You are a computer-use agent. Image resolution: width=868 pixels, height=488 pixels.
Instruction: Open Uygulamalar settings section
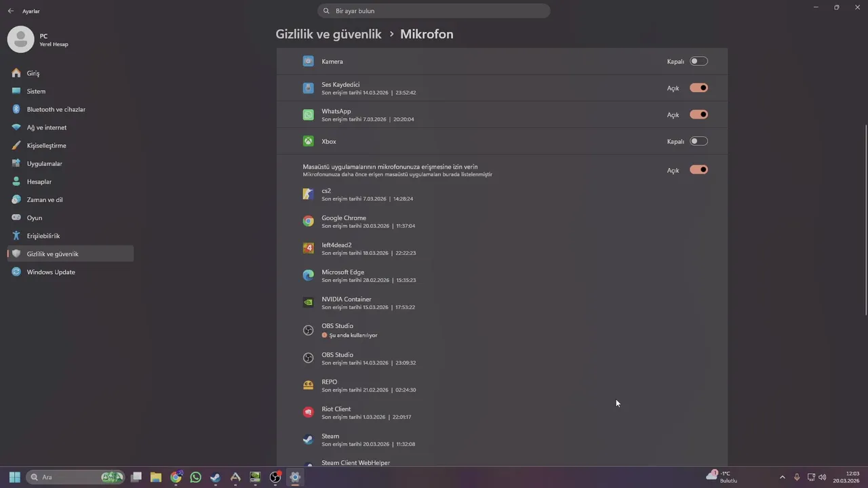pos(71,163)
